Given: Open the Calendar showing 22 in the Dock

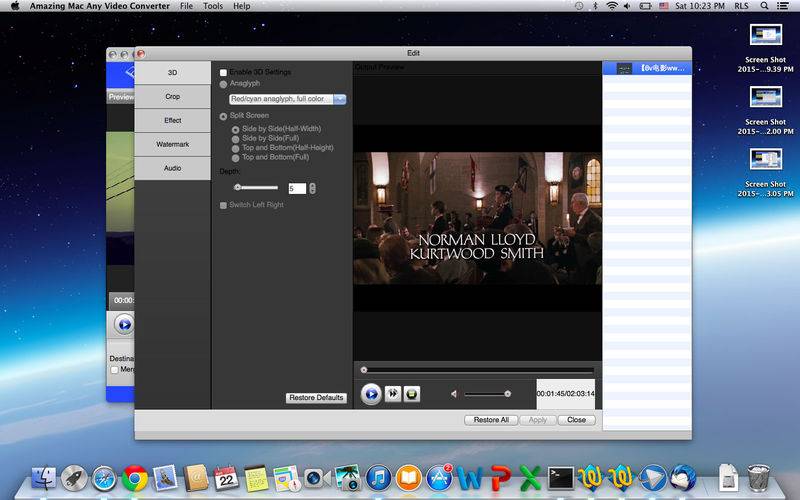Looking at the screenshot, I should pyautogui.click(x=226, y=478).
